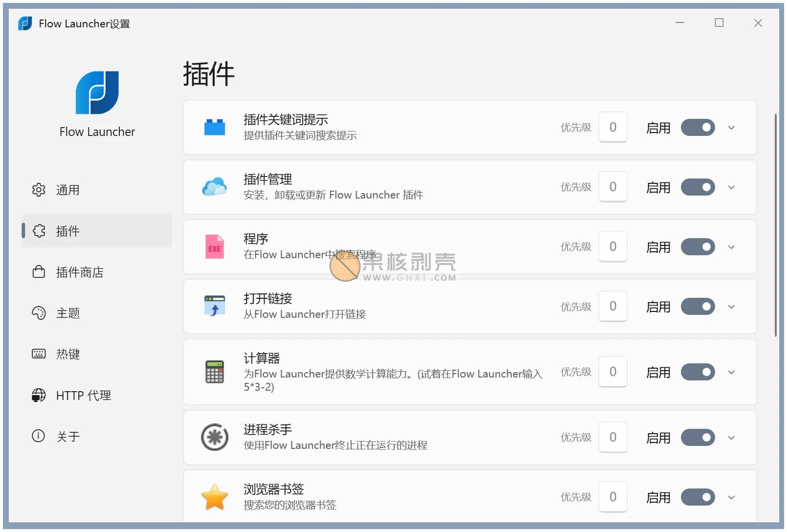Open the 关于 page

[x=97, y=436]
